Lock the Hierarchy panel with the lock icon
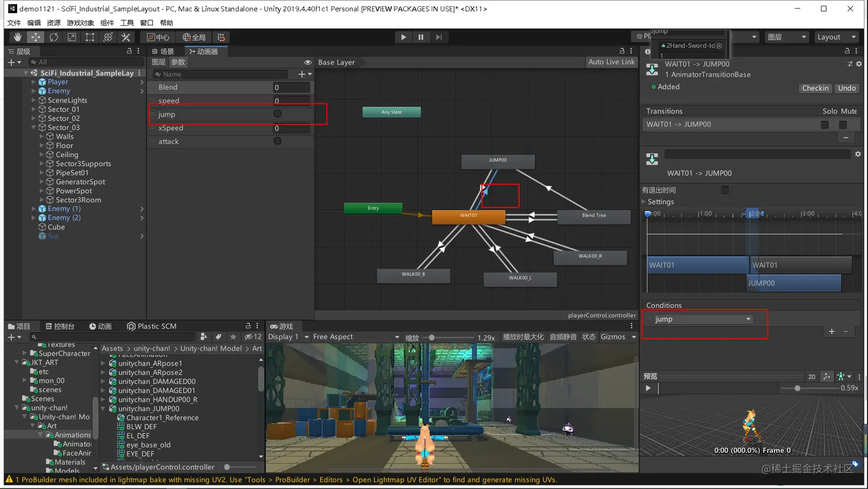 [129, 51]
